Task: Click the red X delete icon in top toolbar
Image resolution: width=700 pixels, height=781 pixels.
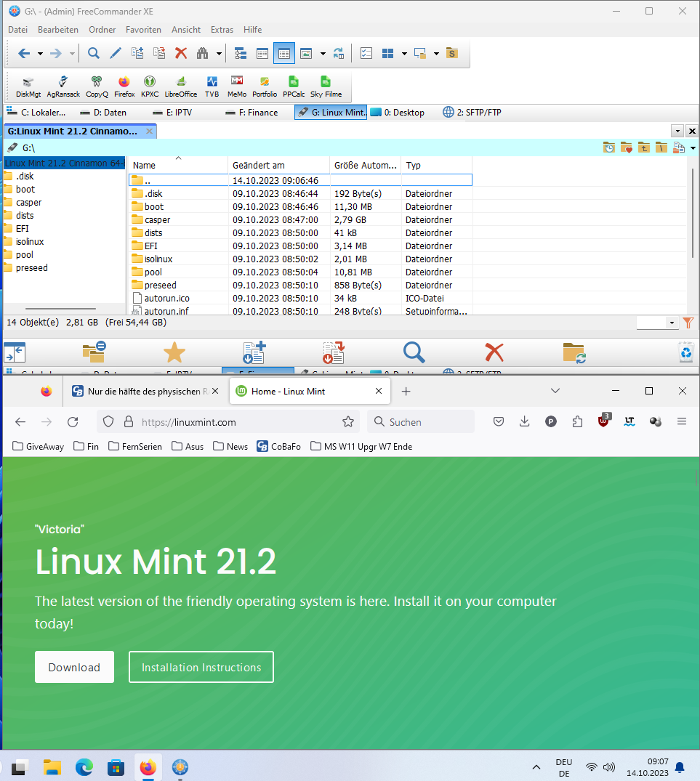Action: click(x=181, y=53)
